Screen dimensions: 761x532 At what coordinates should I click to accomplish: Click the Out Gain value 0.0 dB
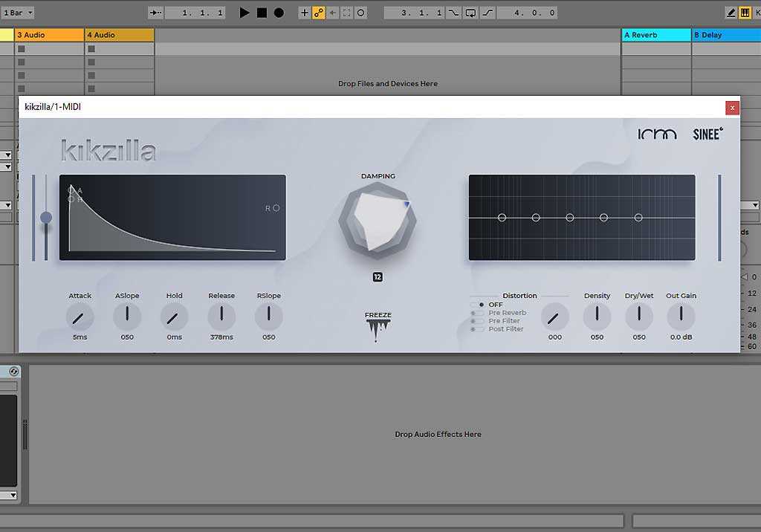click(x=681, y=337)
